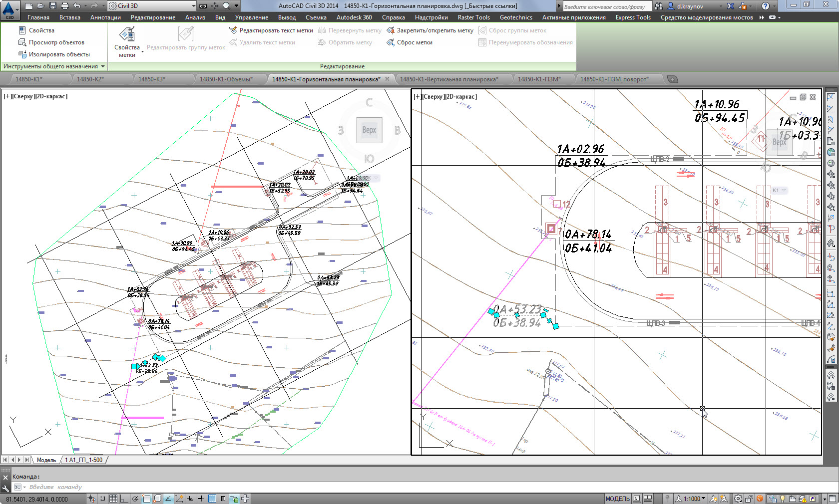Viewport: 839px width, 504px height.
Task: Click the Изолировать объекты button
Action: pyautogui.click(x=54, y=54)
